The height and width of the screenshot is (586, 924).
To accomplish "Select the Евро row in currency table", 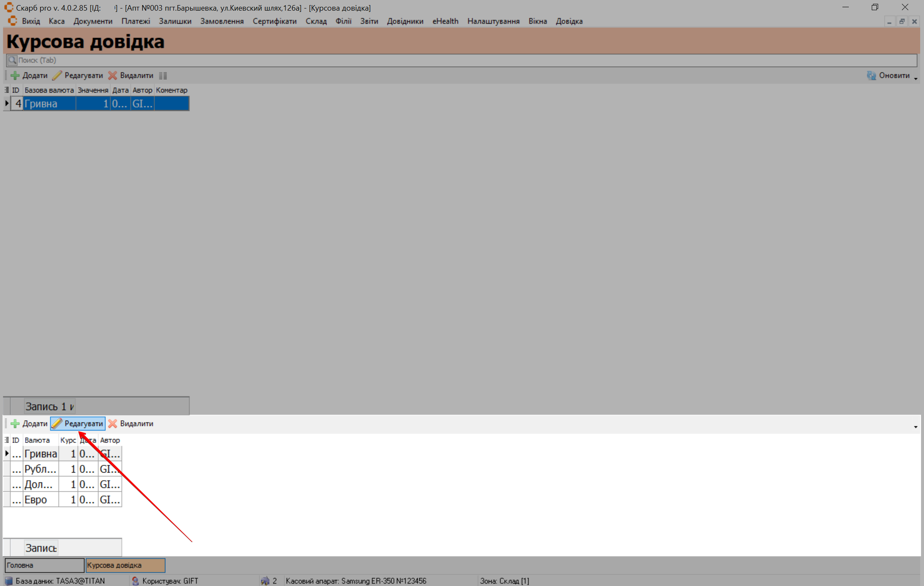I will 40,500.
